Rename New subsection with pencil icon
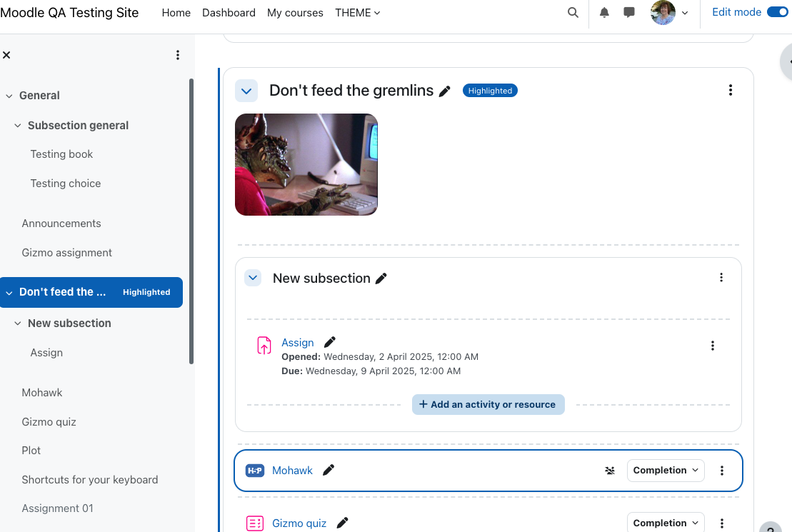Image resolution: width=792 pixels, height=532 pixels. [381, 278]
